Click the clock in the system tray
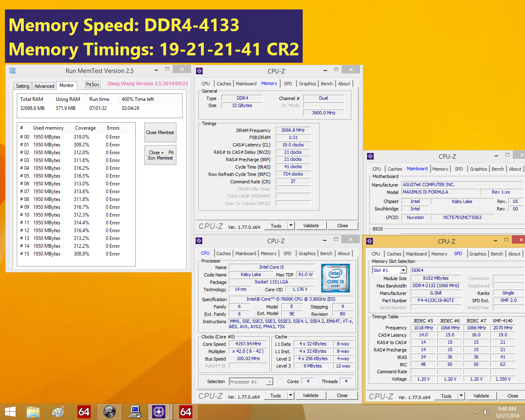This screenshot has height=420, width=525. (x=507, y=411)
